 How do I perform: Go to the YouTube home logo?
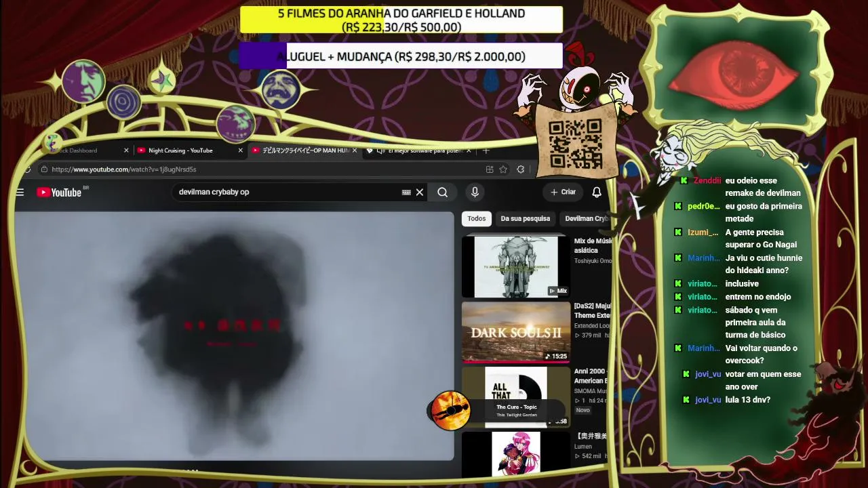tap(60, 192)
